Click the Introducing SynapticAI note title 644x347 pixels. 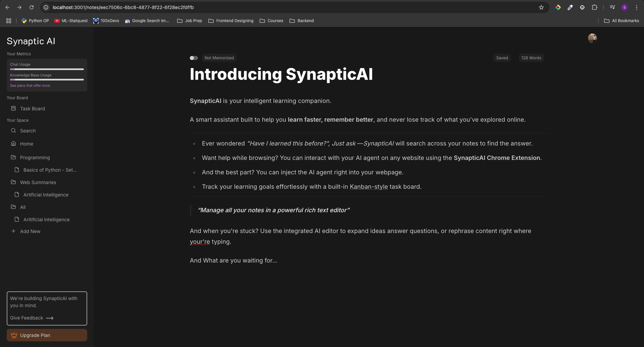coord(281,74)
